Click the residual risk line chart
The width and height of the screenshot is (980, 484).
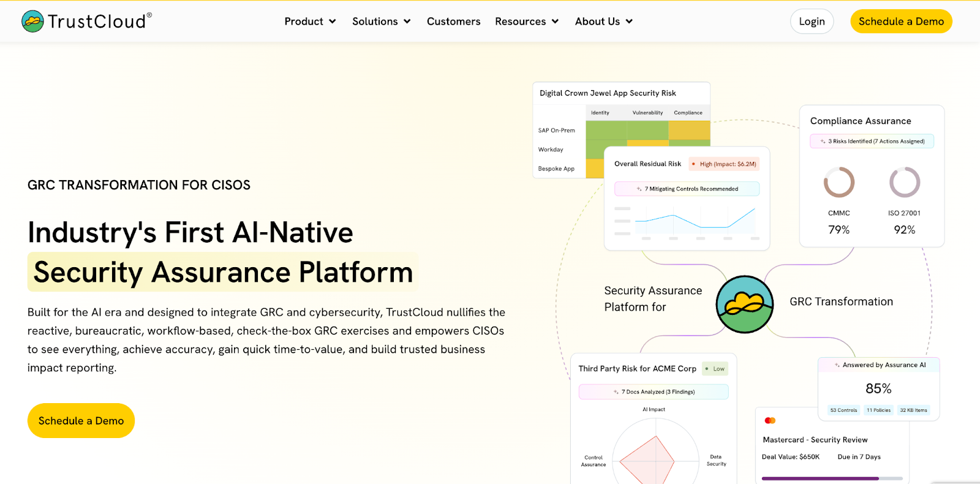(x=695, y=221)
